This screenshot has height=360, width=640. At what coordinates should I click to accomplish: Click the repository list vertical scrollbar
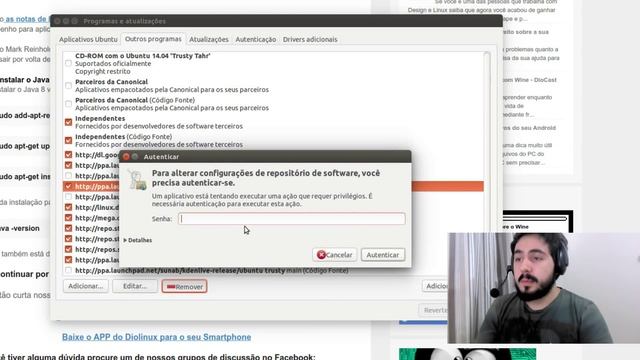(x=487, y=163)
